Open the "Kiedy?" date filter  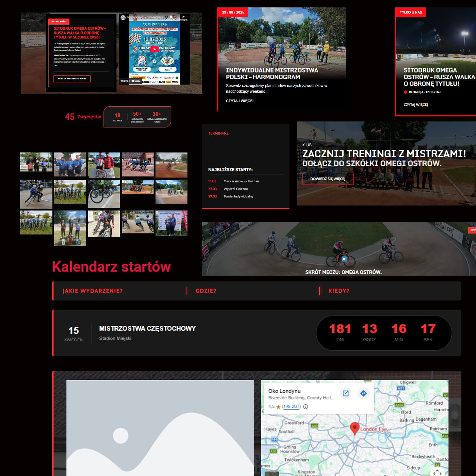pos(339,291)
